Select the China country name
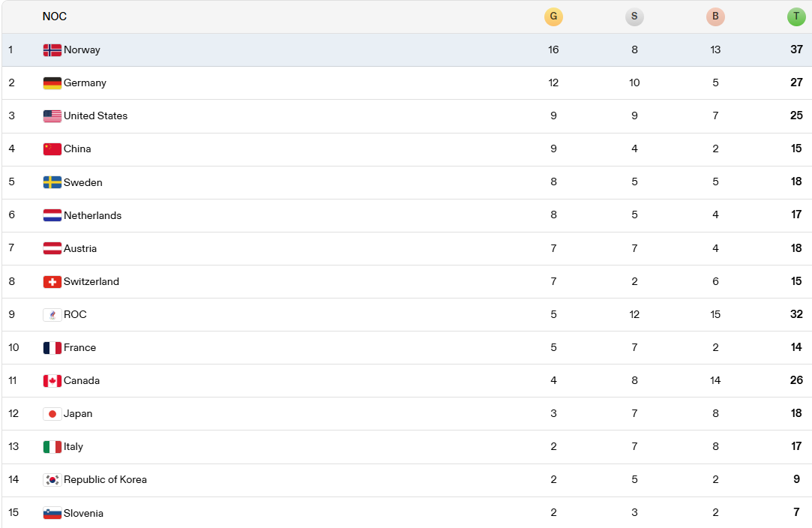This screenshot has height=528, width=812. 77,148
